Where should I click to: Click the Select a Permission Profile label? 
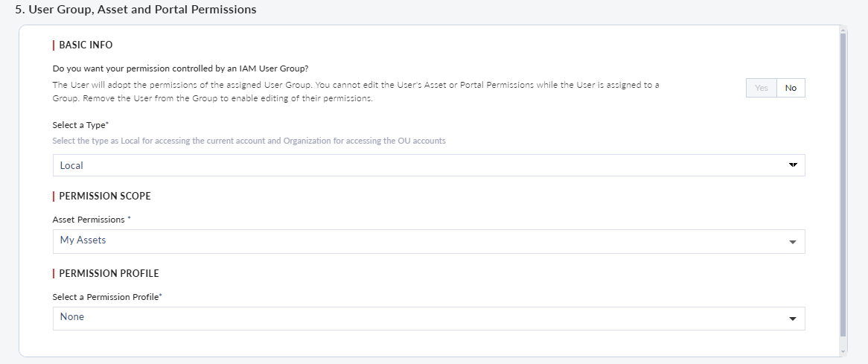click(107, 297)
